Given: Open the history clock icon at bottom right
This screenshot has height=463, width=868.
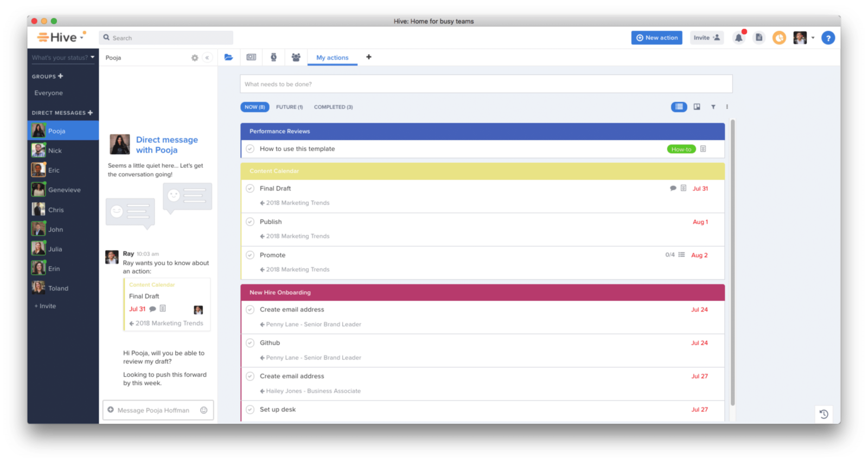Looking at the screenshot, I should tap(824, 414).
